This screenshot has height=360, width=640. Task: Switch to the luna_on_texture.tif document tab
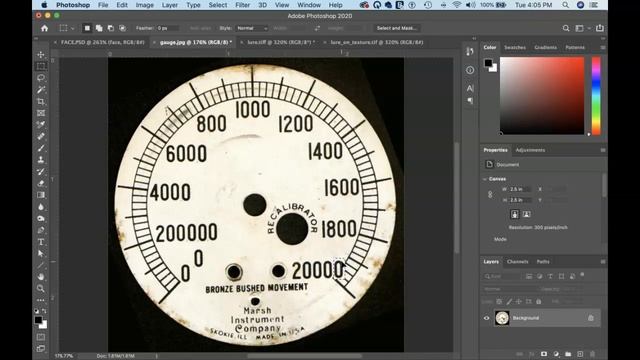click(x=377, y=42)
